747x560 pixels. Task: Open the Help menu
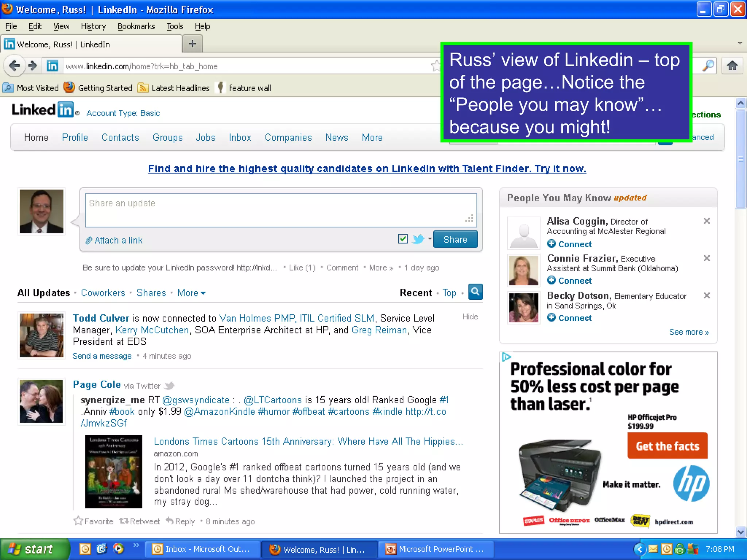coord(202,26)
